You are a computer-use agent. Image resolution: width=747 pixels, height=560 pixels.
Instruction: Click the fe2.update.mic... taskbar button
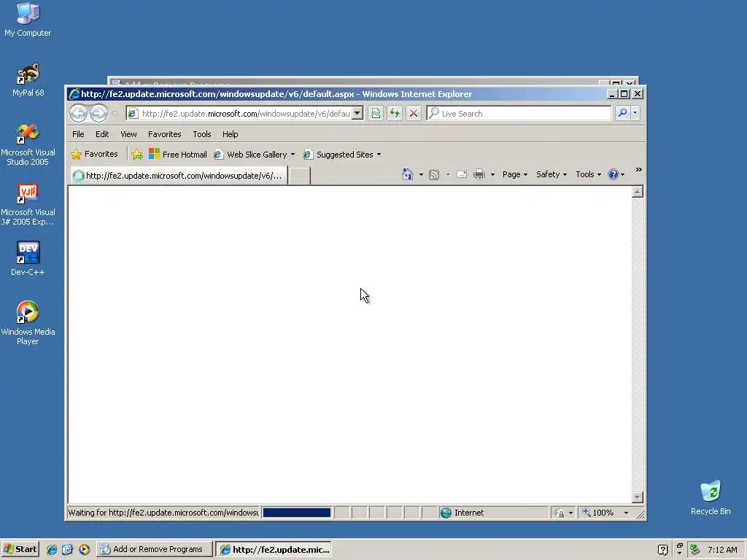(273, 549)
